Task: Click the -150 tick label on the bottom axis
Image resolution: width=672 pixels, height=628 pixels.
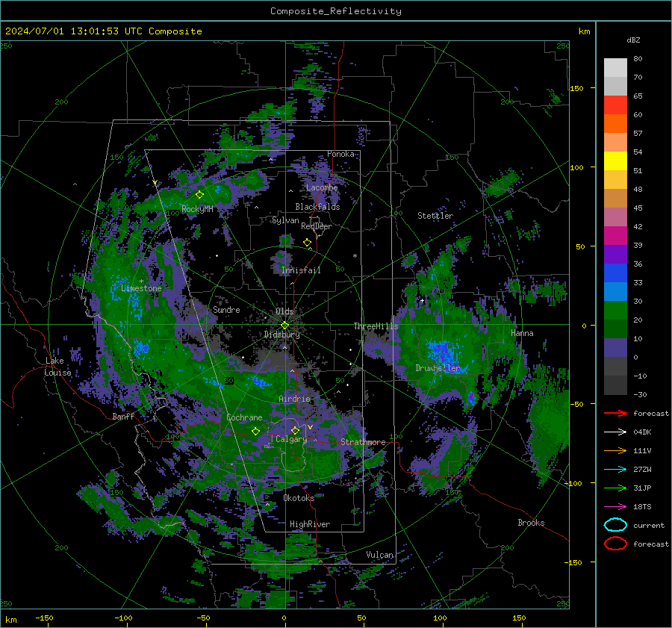Action: pyautogui.click(x=44, y=618)
